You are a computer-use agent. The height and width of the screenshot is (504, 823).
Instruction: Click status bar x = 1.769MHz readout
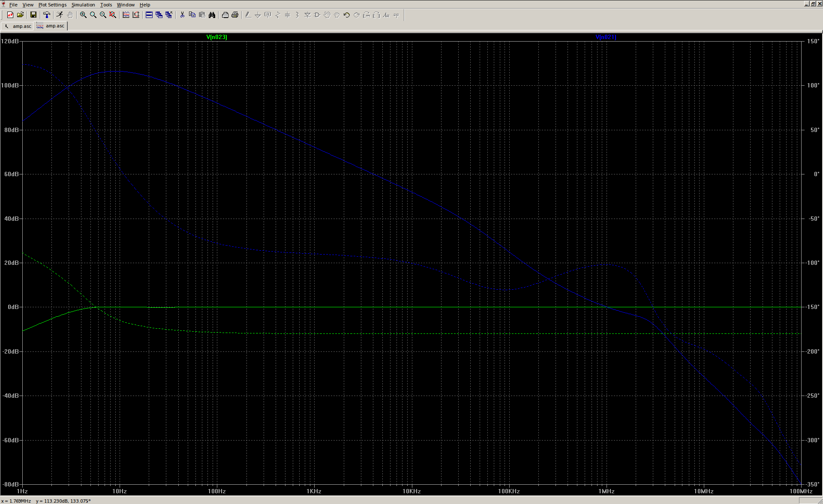tap(16, 501)
